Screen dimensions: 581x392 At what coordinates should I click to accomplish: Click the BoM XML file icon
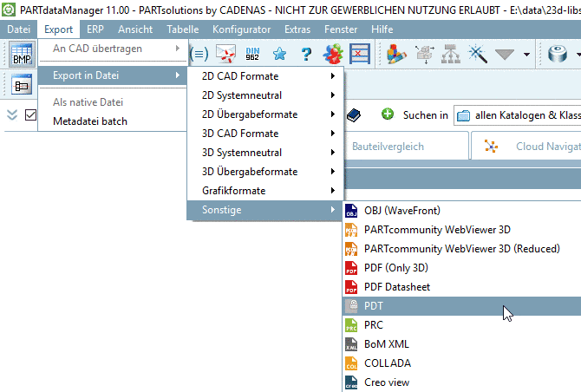[351, 344]
